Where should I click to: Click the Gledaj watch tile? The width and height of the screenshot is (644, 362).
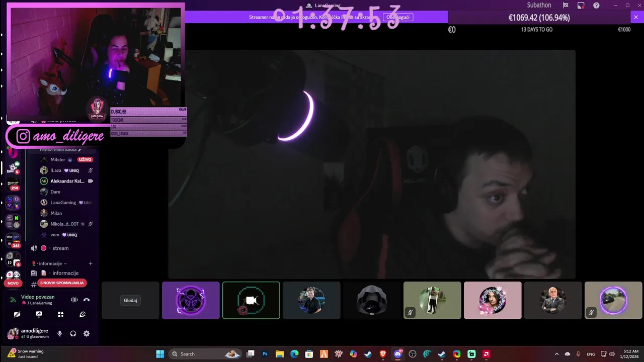point(130,300)
